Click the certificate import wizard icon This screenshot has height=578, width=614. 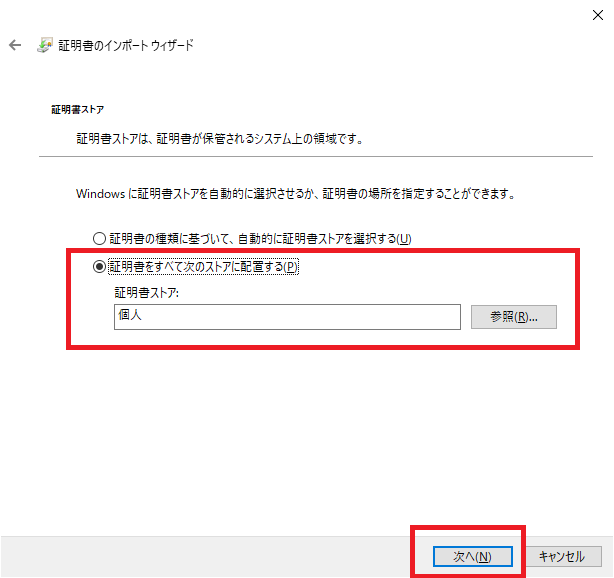45,45
